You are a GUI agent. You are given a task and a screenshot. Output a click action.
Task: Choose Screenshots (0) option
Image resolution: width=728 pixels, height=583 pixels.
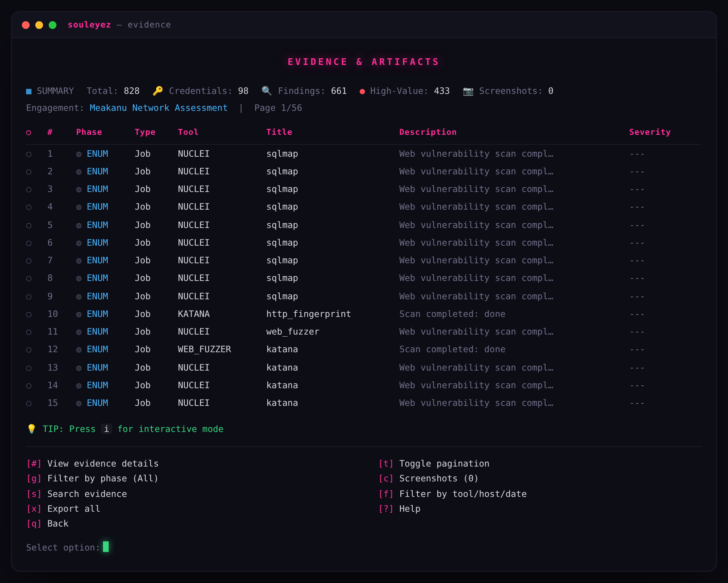[x=429, y=478]
